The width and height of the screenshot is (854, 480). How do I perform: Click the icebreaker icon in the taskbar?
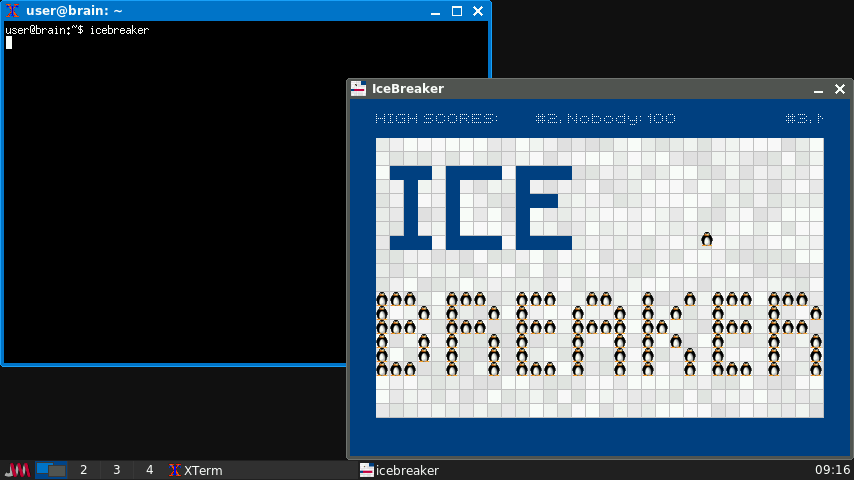[399, 470]
